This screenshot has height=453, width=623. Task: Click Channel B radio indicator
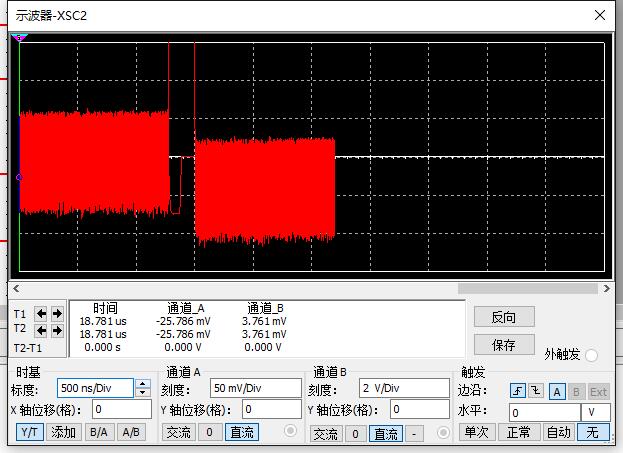click(x=443, y=433)
